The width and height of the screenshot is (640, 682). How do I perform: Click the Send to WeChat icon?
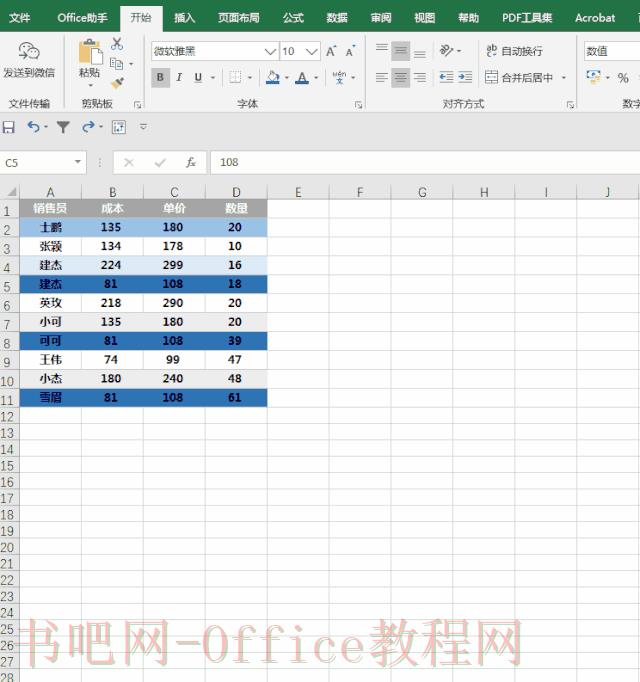click(29, 52)
